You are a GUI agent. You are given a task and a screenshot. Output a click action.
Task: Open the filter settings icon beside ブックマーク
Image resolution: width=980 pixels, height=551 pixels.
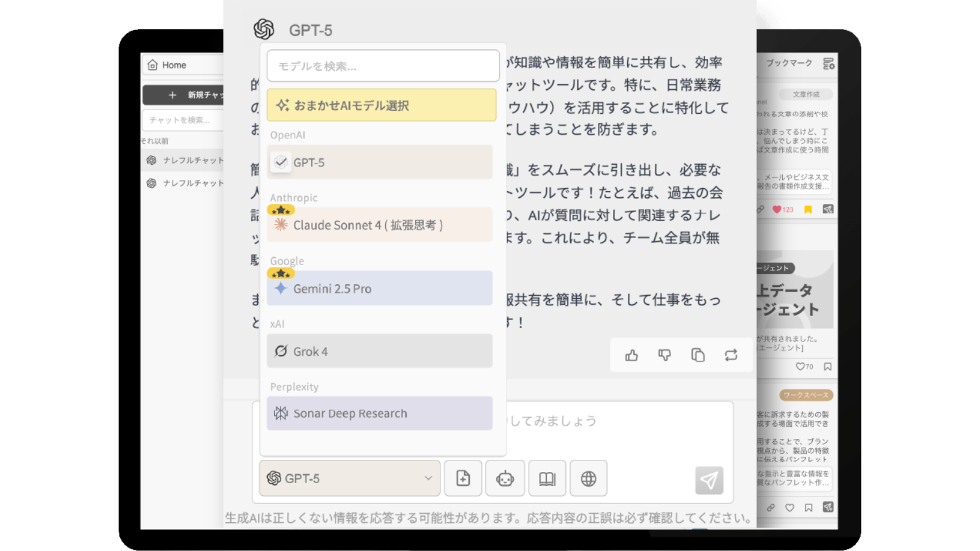pyautogui.click(x=829, y=64)
